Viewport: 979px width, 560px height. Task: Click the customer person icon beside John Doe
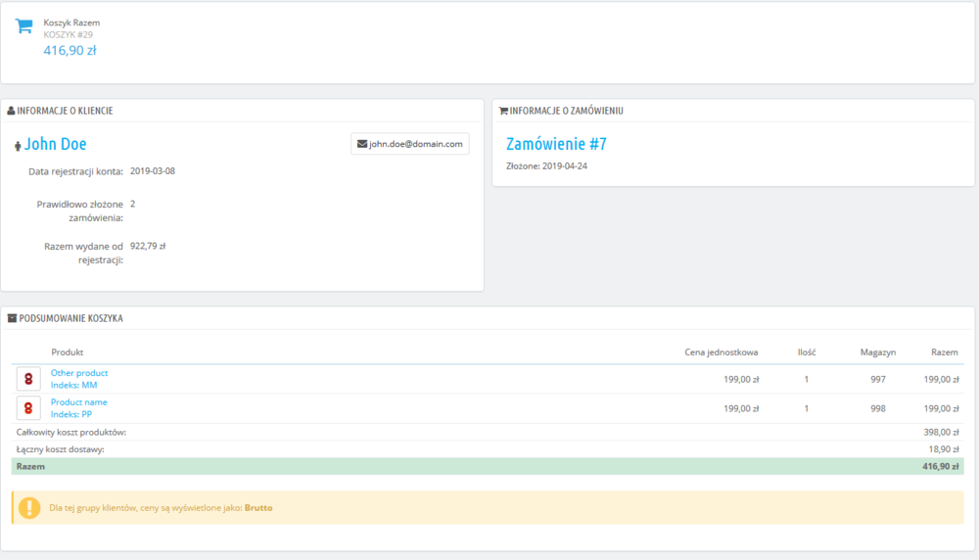[18, 146]
